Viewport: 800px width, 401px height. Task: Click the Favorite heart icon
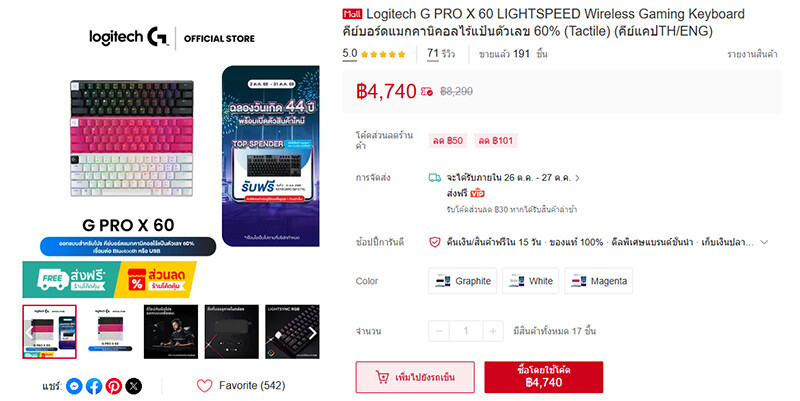tap(205, 386)
